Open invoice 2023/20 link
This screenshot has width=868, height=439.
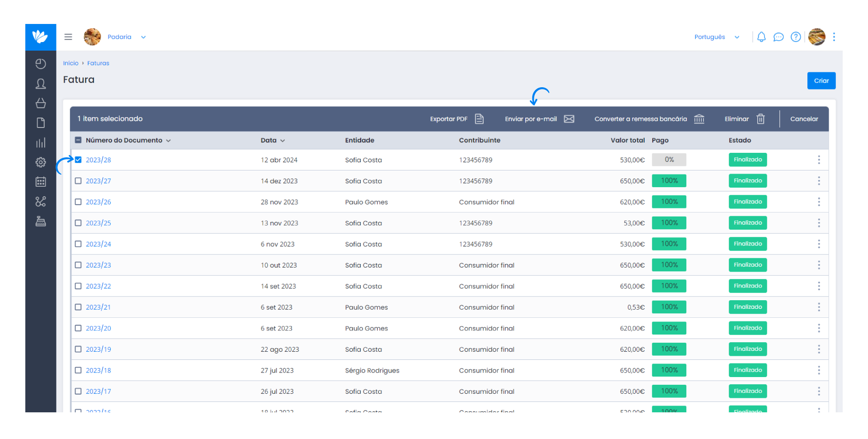pyautogui.click(x=99, y=328)
